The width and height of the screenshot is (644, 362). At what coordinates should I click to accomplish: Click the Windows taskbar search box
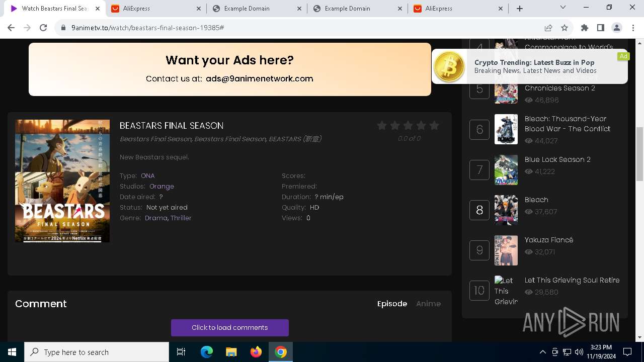point(97,352)
